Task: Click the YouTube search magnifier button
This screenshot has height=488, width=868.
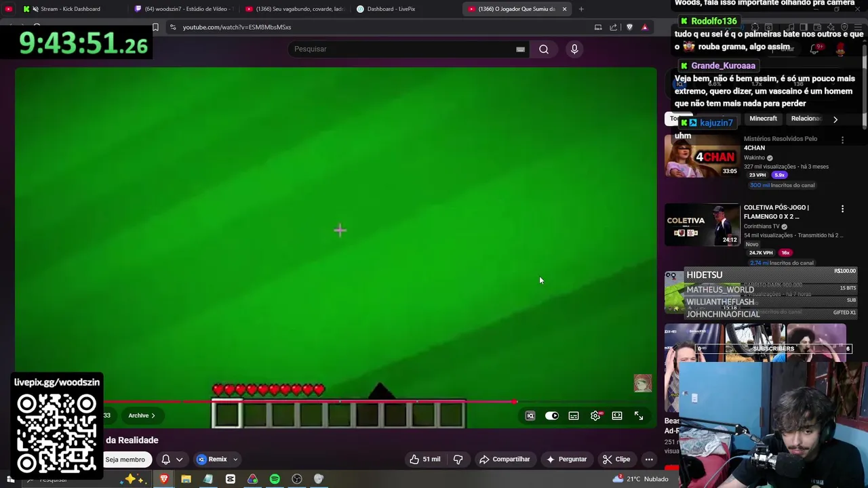Action: pyautogui.click(x=544, y=49)
